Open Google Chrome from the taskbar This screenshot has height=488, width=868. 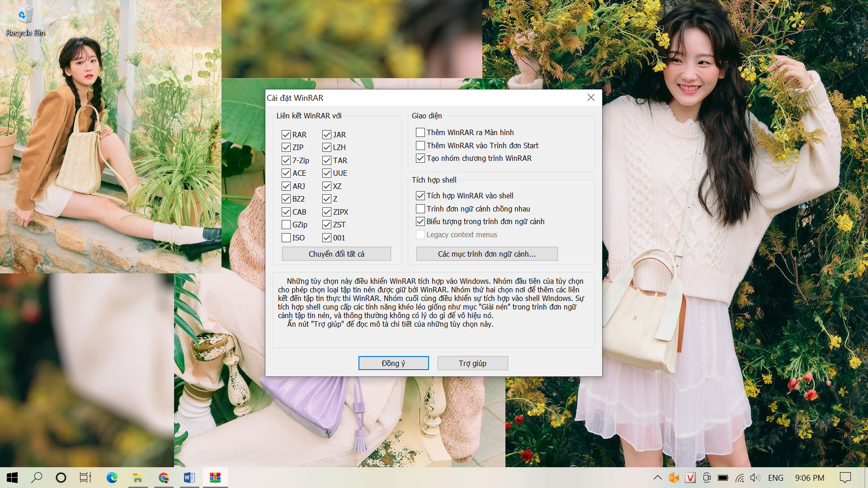pyautogui.click(x=164, y=478)
